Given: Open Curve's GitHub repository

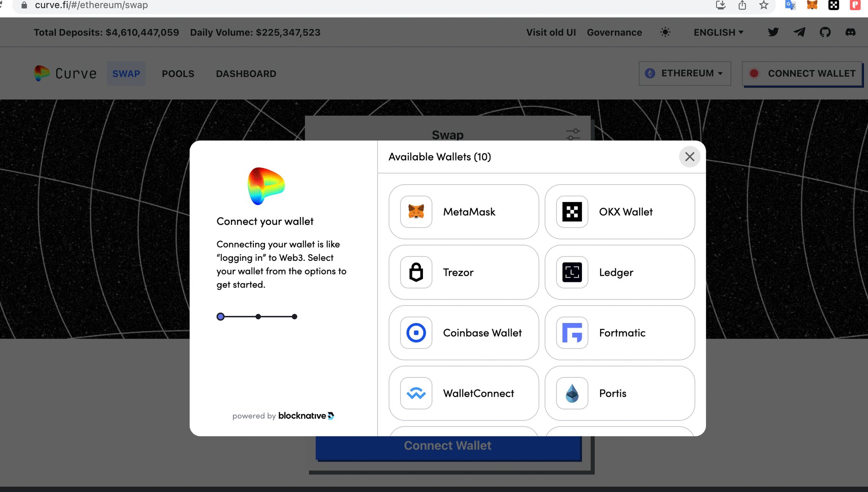Looking at the screenshot, I should coord(824,32).
